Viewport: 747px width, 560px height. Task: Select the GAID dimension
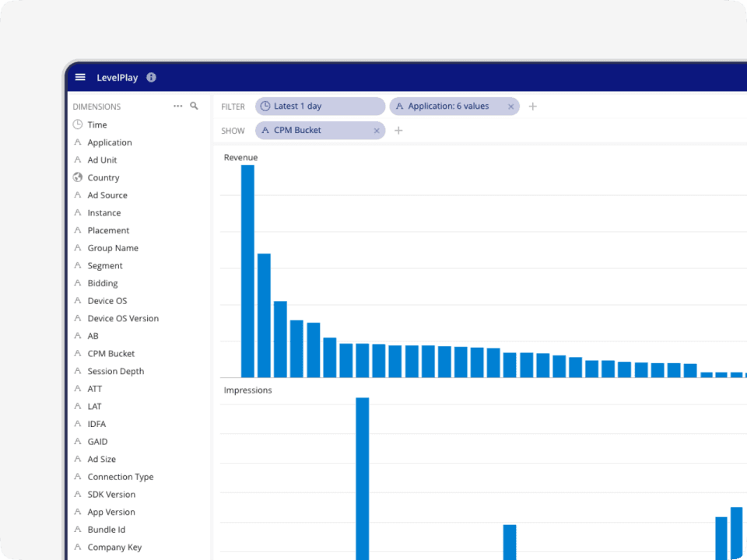[97, 442]
